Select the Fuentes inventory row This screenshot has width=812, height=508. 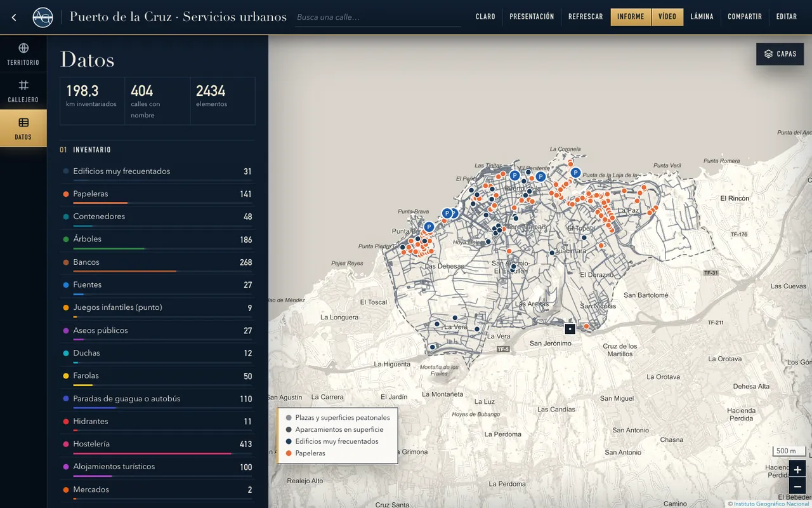tap(157, 285)
